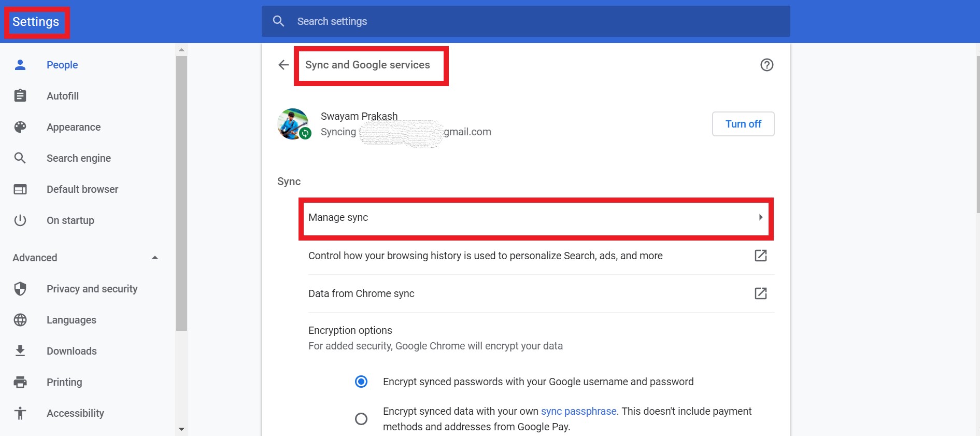Select Encrypt synced data with sync passphrase option
This screenshot has height=436, width=980.
361,418
